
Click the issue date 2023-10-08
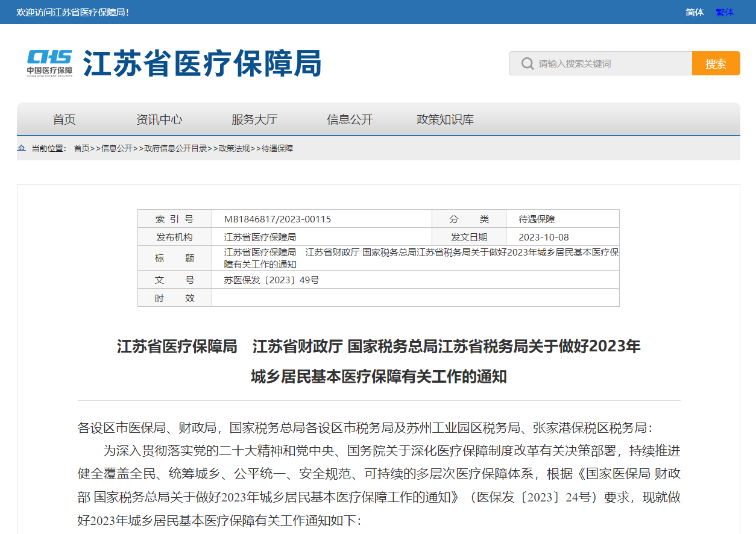pos(544,237)
